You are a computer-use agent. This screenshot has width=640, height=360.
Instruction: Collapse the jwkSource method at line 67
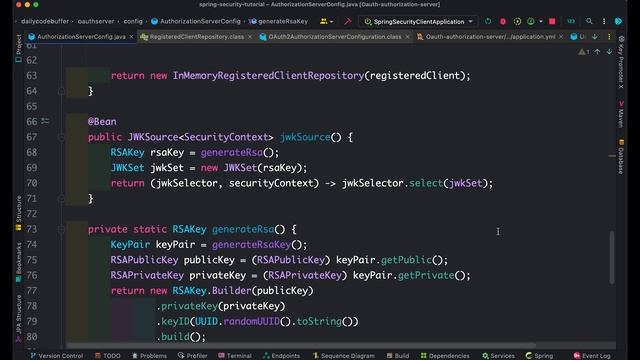click(x=61, y=137)
